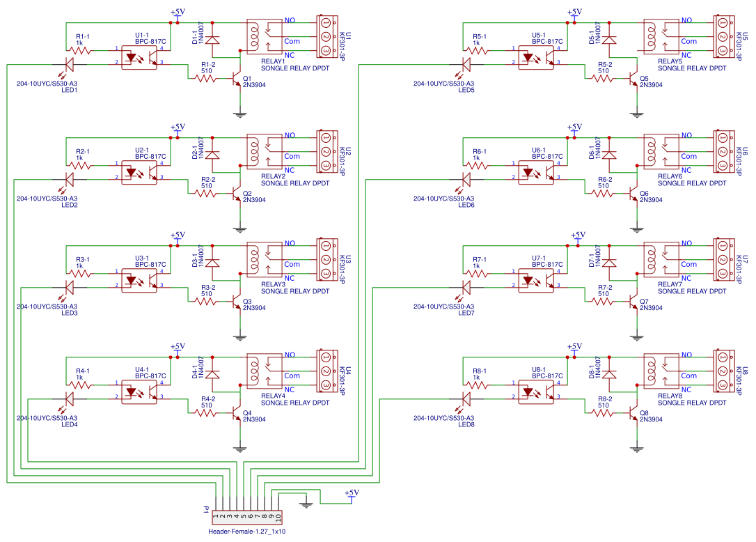
Task: Select the Q1 2N3904 transistor symbol
Action: click(x=236, y=78)
